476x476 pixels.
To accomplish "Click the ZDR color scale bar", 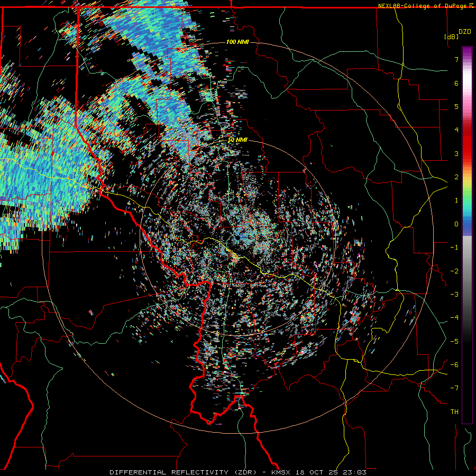I will coord(467,235).
